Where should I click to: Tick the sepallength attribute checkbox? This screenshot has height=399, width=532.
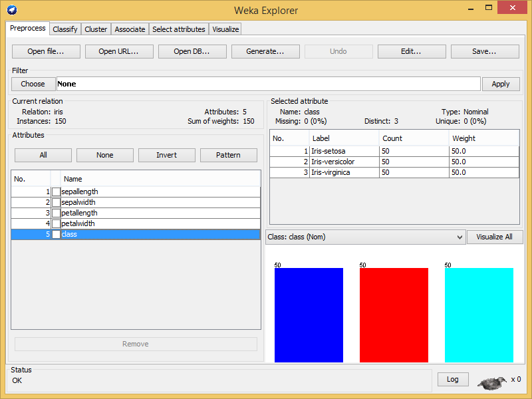57,192
